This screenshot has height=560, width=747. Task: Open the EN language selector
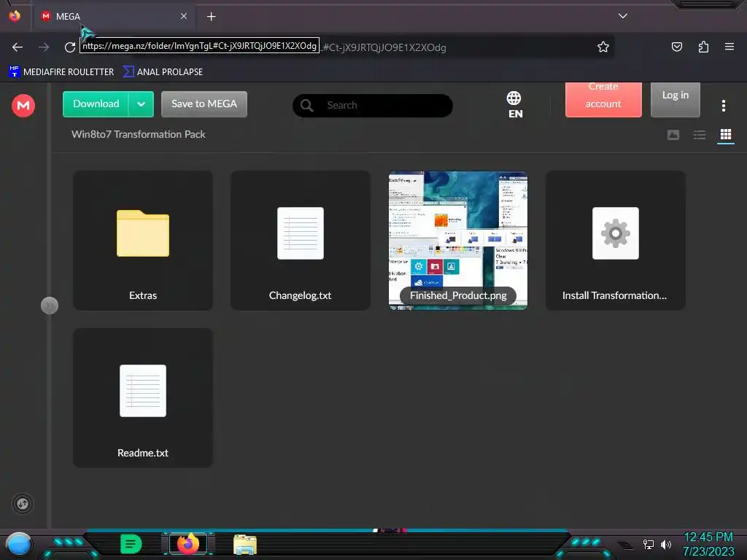click(514, 105)
